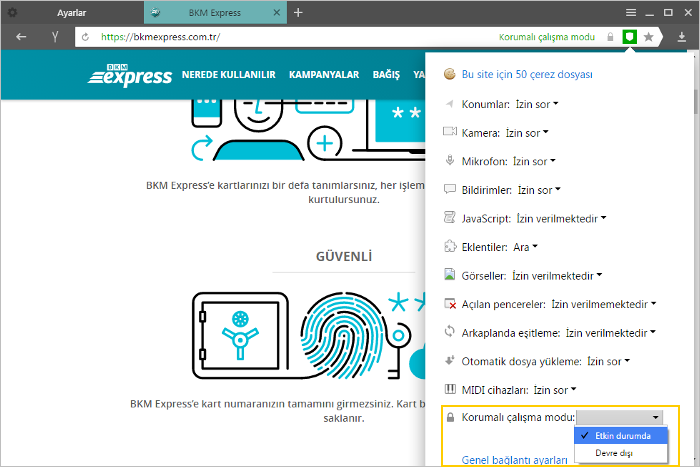The image size is (700, 467).
Task: Open the 'Bu site için 50 çerez dosyası' link
Action: click(527, 74)
